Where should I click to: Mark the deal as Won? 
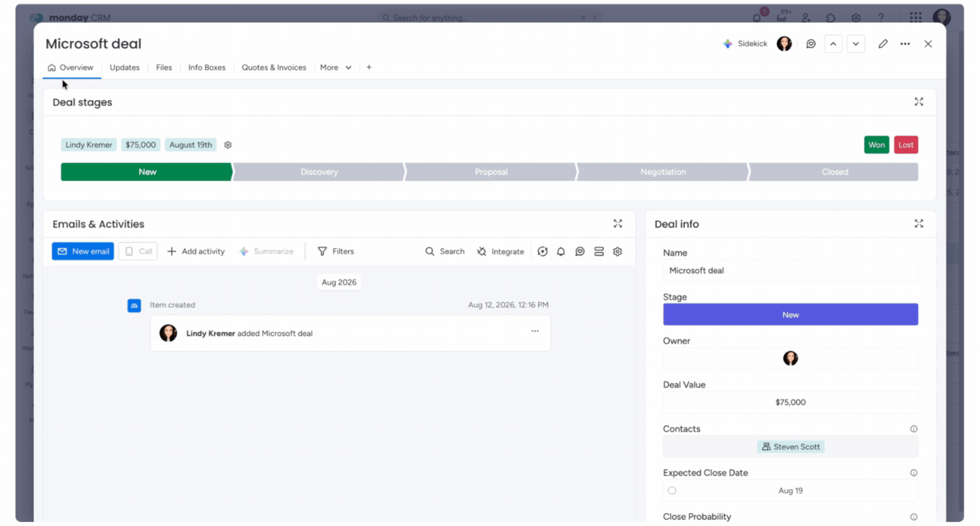[x=877, y=145]
